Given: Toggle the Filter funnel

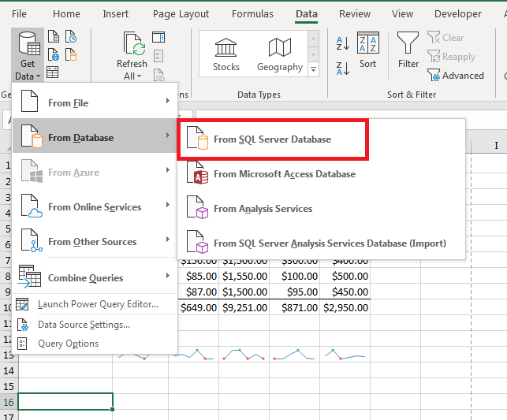Looking at the screenshot, I should click(x=408, y=50).
